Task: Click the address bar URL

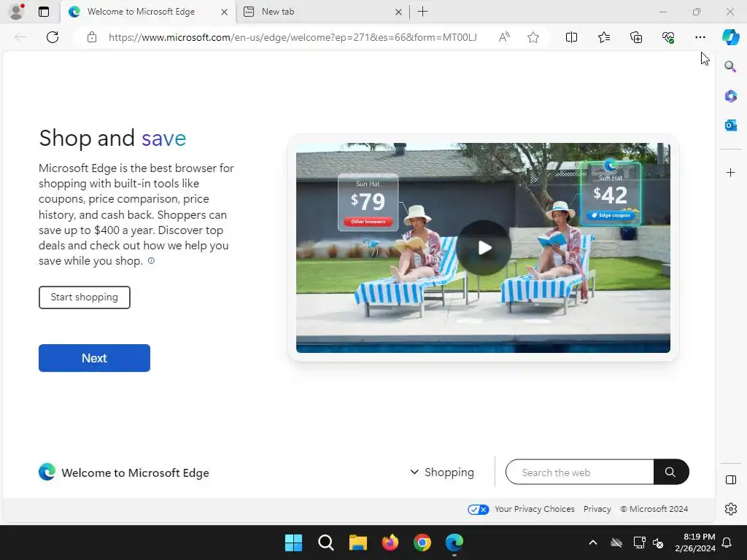Action: pyautogui.click(x=293, y=37)
